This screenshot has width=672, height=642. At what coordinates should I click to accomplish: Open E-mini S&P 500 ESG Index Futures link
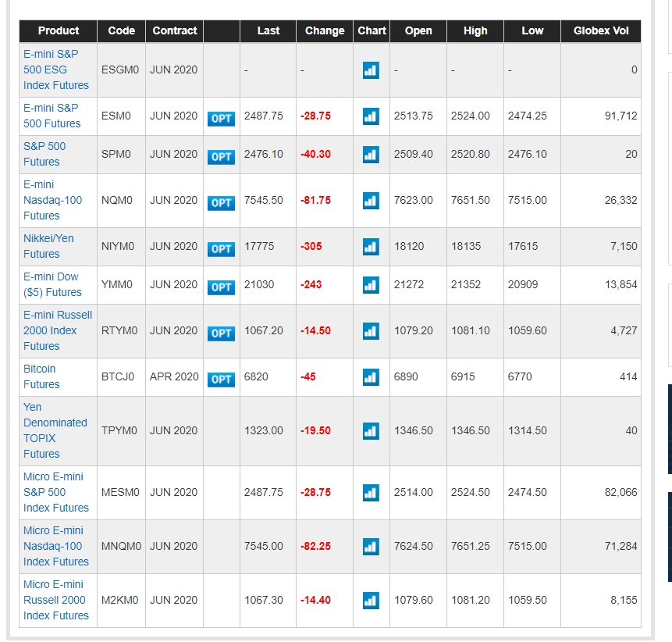[56, 70]
